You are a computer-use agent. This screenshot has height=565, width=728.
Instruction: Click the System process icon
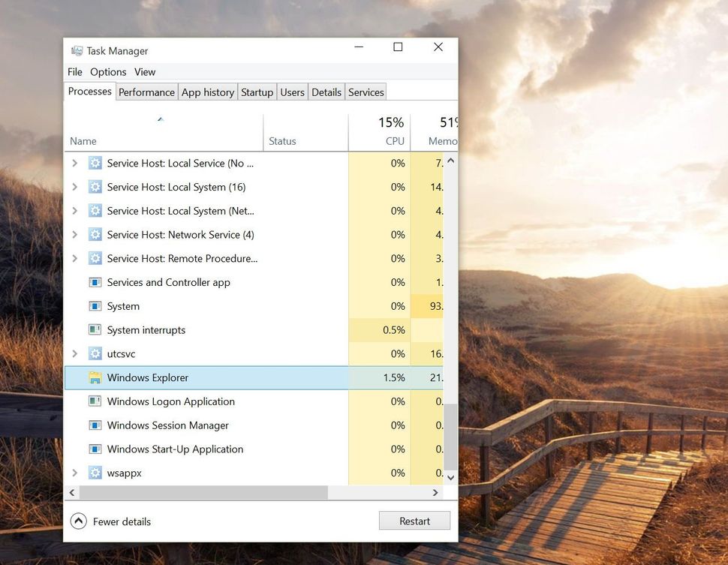point(95,306)
